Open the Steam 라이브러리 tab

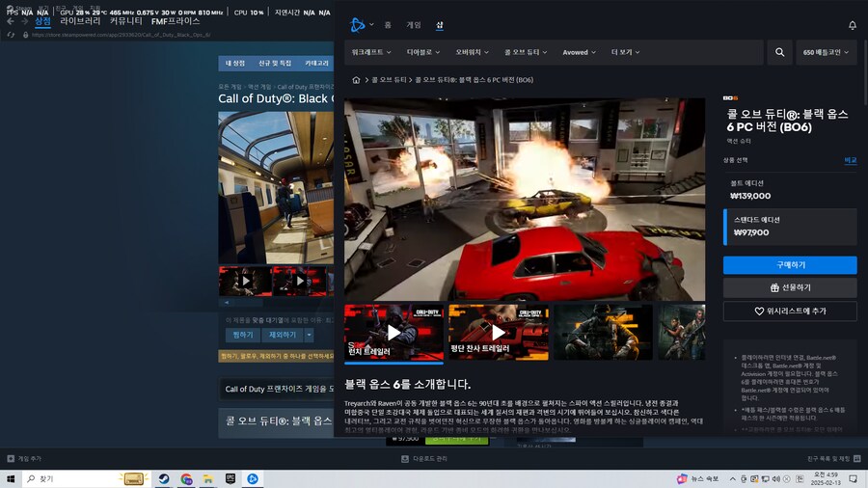click(x=80, y=20)
